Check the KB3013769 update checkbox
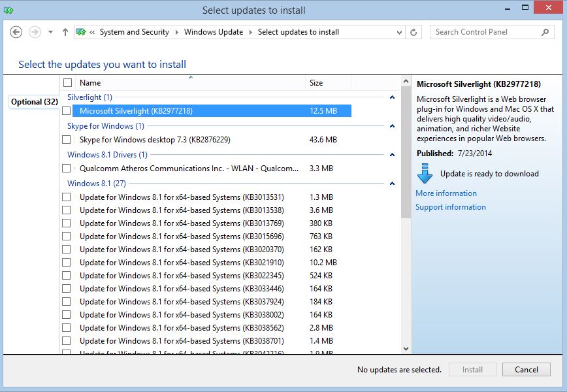 67,223
